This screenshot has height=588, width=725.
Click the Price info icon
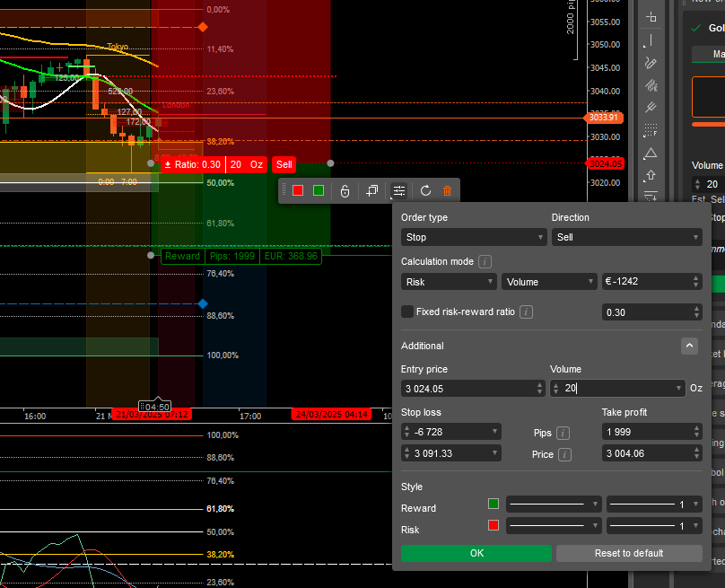tap(564, 455)
